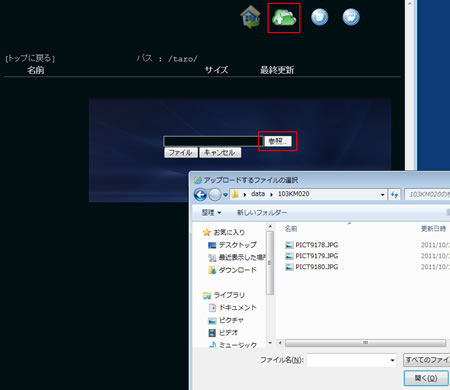Click the 開く open button

pyautogui.click(x=426, y=378)
